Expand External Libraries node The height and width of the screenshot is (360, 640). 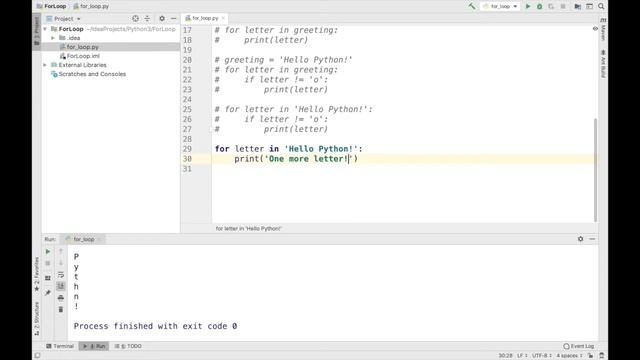click(45, 65)
